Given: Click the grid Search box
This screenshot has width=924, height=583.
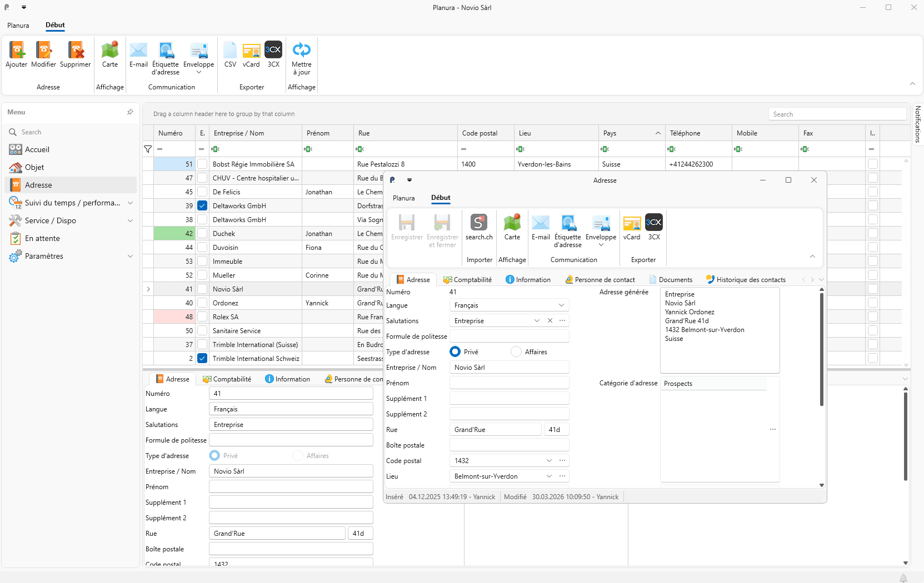Looking at the screenshot, I should click(x=837, y=114).
